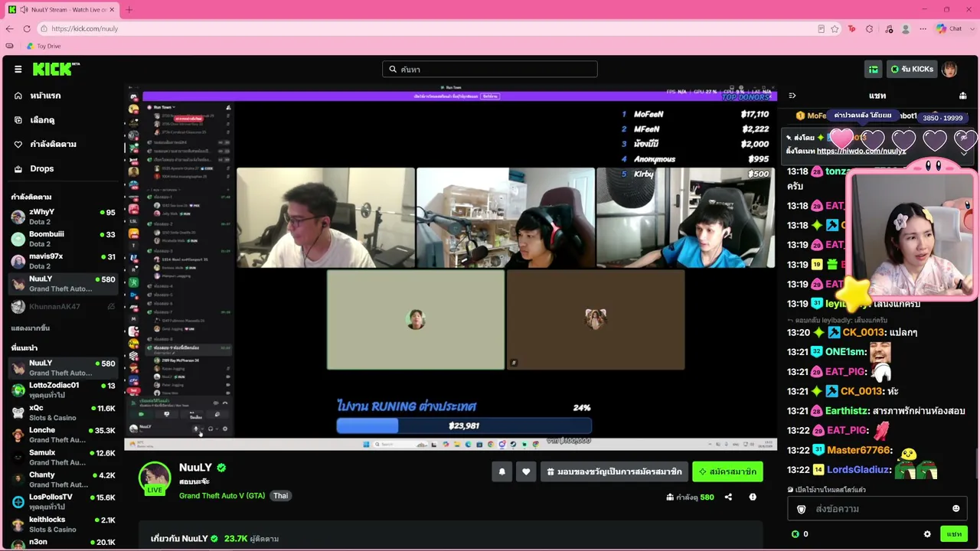
Task: Collapse the chat panel with arrow icon
Action: (792, 96)
